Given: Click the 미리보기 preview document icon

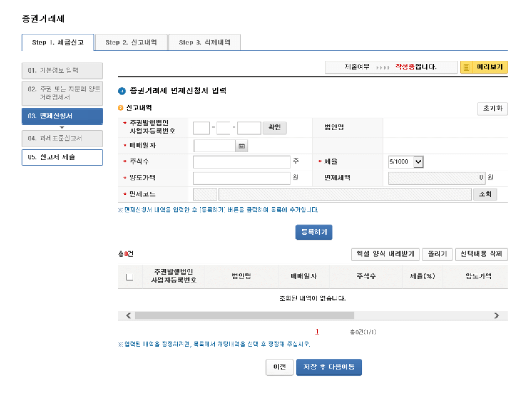Looking at the screenshot, I should 468,67.
